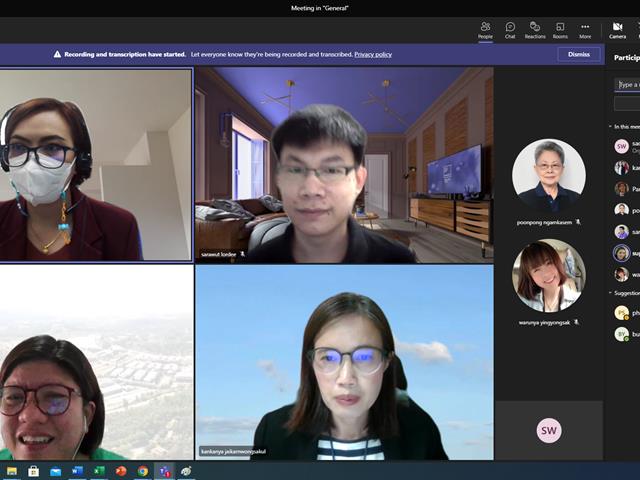The height and width of the screenshot is (480, 640).
Task: Select the kankanya video tile
Action: click(344, 362)
